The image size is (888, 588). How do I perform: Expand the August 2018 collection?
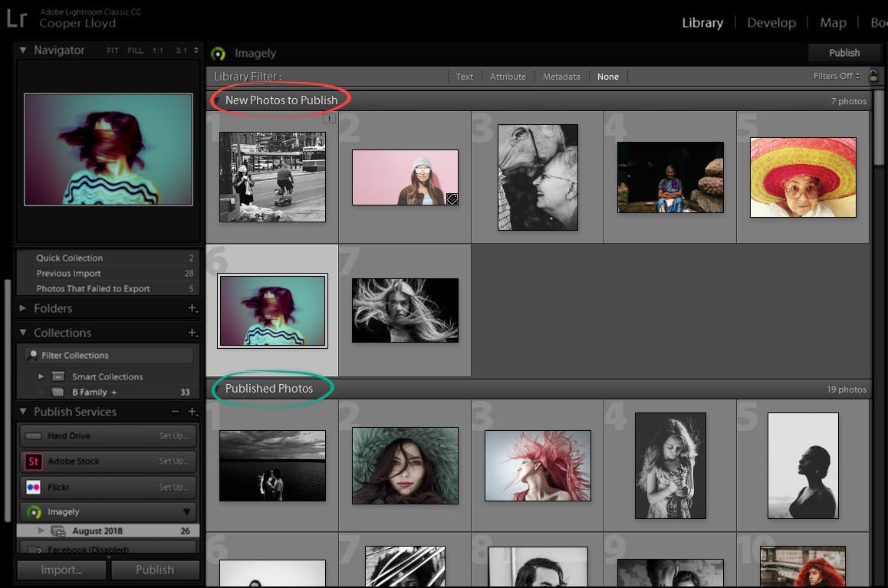point(41,531)
